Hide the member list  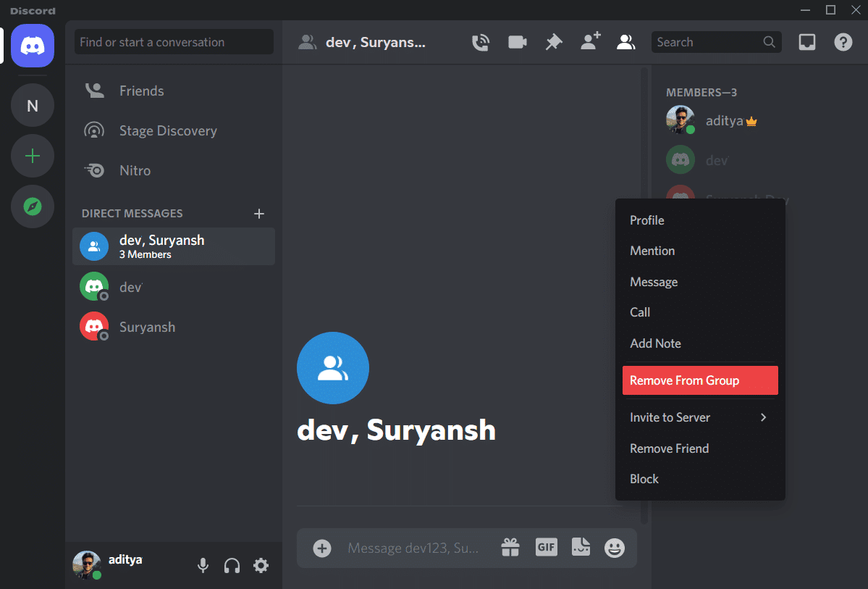point(625,41)
